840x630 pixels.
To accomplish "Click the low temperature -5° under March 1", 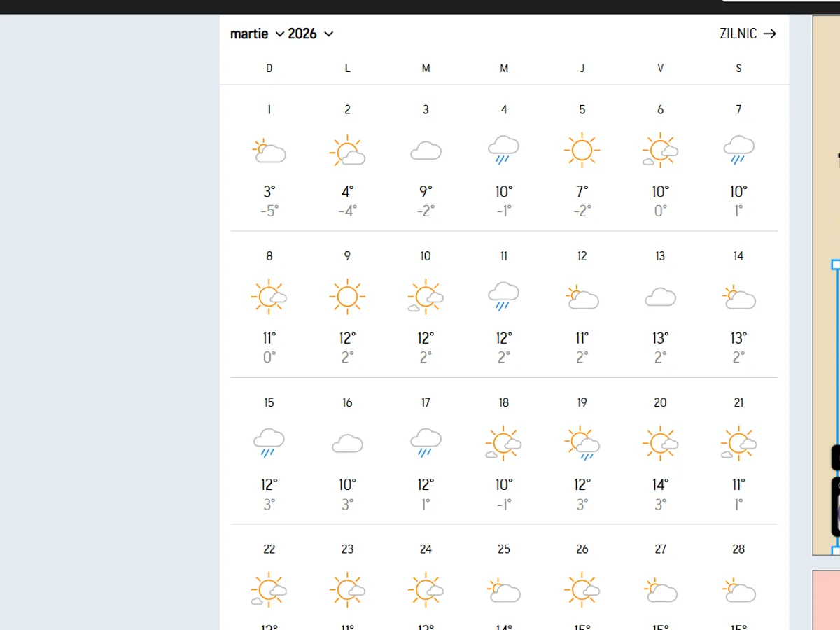I will click(269, 211).
